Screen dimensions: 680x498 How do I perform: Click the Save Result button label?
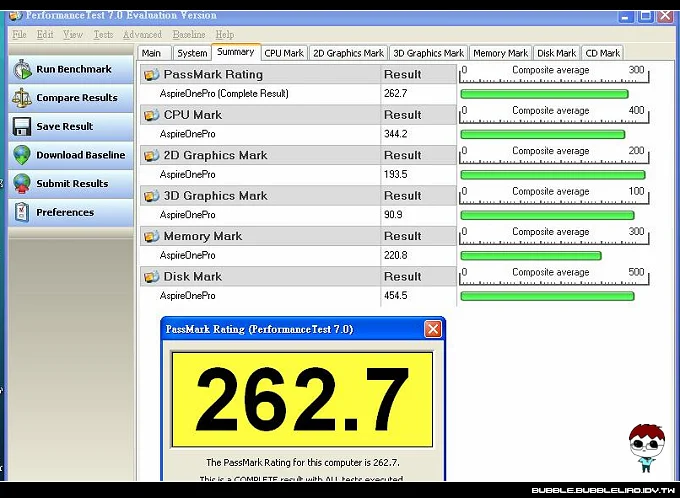(x=65, y=127)
